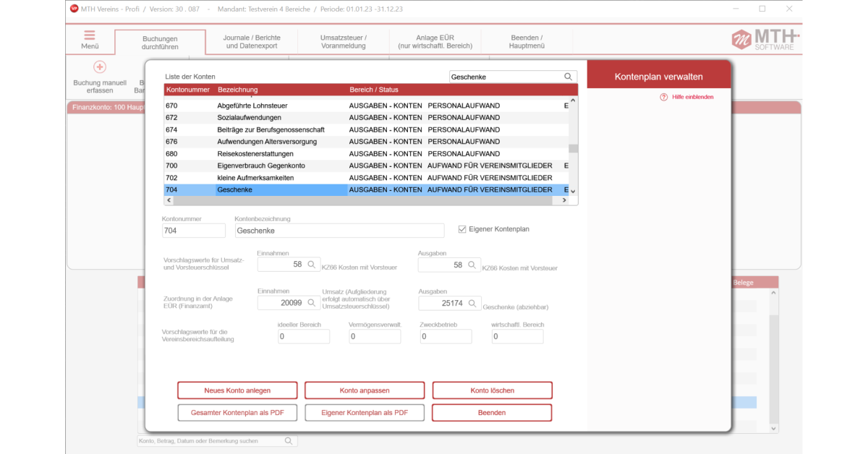This screenshot has height=454, width=868.
Task: Click the ideeller Bereich value field
Action: coord(303,337)
